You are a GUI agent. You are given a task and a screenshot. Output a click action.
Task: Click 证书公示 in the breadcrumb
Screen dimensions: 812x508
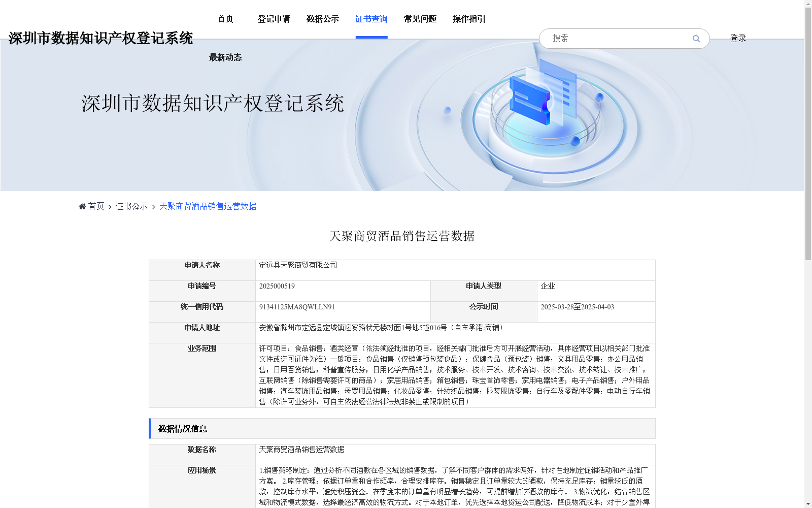(131, 206)
